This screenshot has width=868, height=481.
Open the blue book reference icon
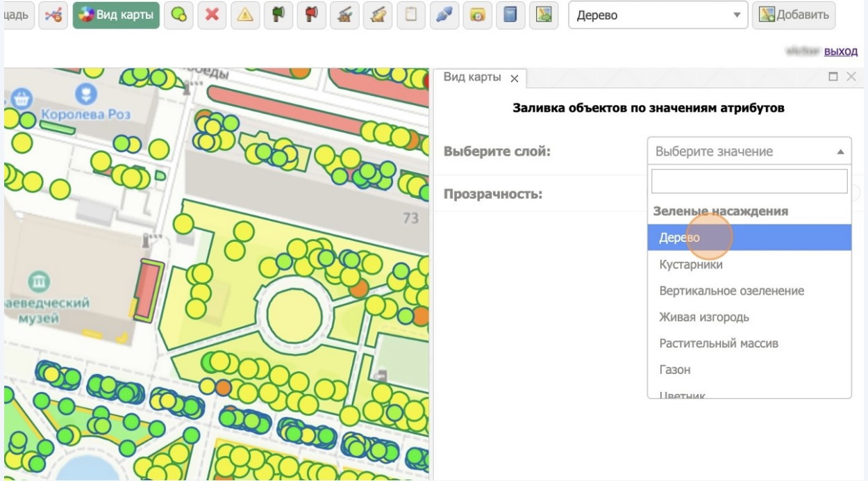point(510,15)
